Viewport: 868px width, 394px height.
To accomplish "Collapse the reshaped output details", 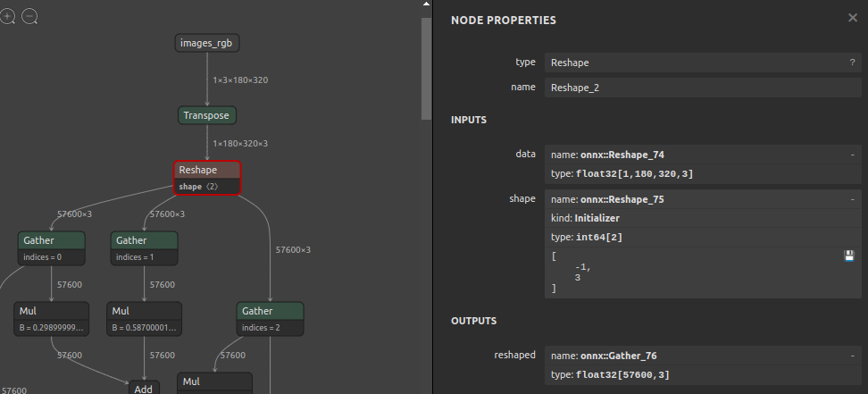I will 853,356.
